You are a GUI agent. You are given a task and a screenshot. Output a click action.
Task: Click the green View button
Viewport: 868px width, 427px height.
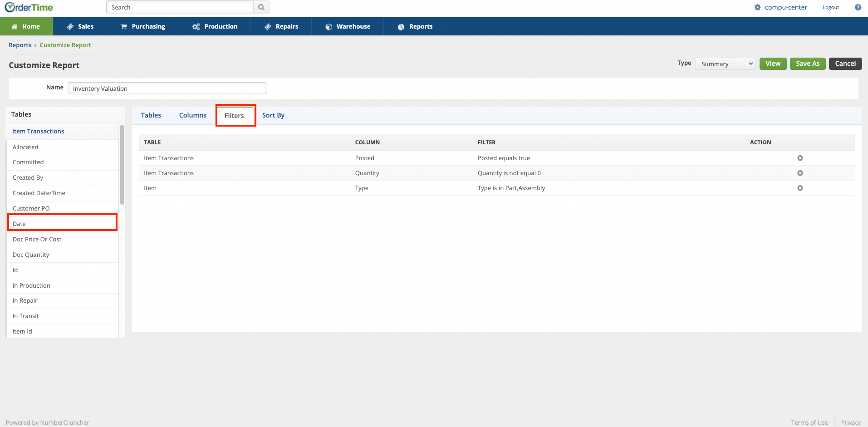[773, 64]
